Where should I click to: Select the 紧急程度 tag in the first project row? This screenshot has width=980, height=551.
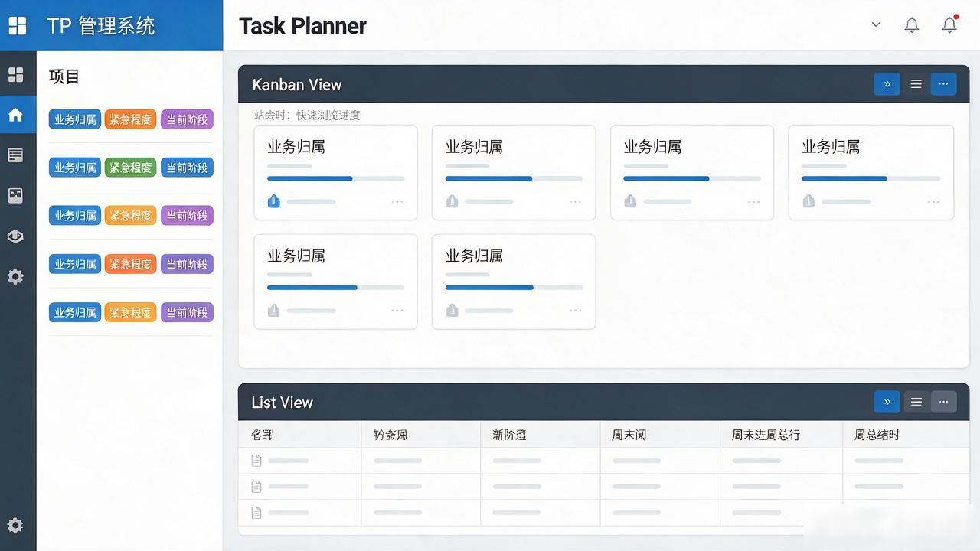130,119
